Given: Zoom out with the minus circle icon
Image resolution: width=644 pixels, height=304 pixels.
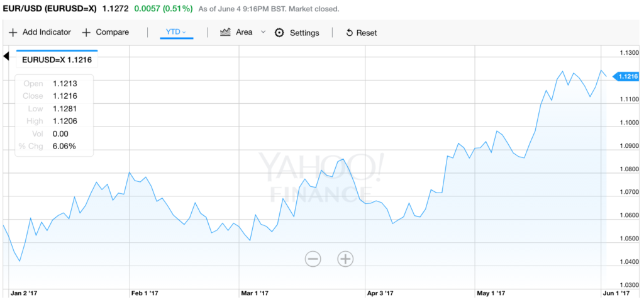Looking at the screenshot, I should pyautogui.click(x=313, y=259).
